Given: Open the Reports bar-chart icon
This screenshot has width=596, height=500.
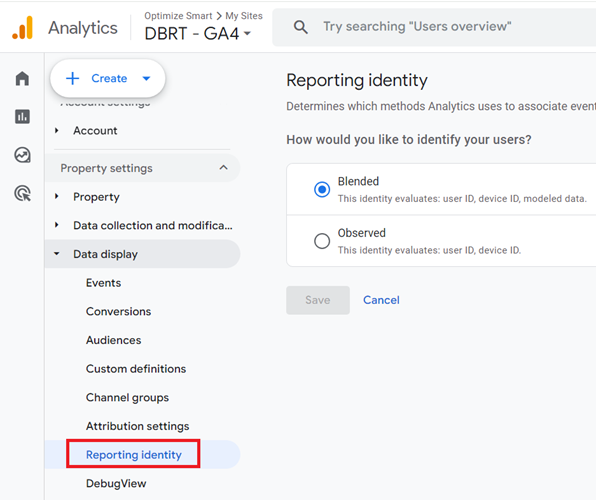Looking at the screenshot, I should (22, 117).
